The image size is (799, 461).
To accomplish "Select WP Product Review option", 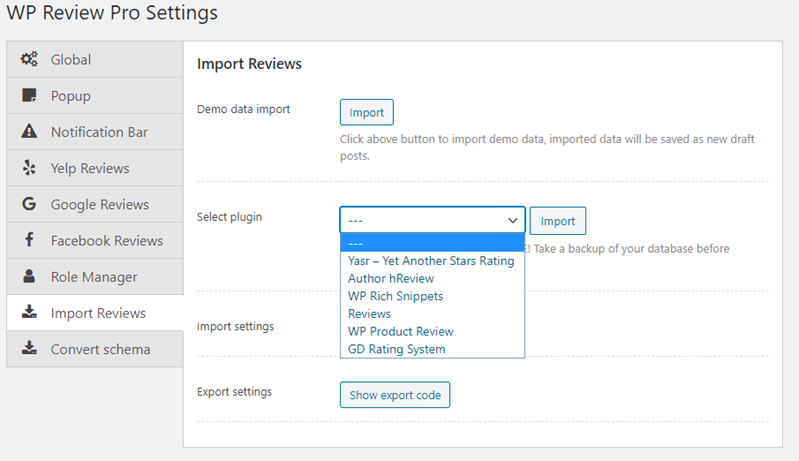I will coord(432,331).
